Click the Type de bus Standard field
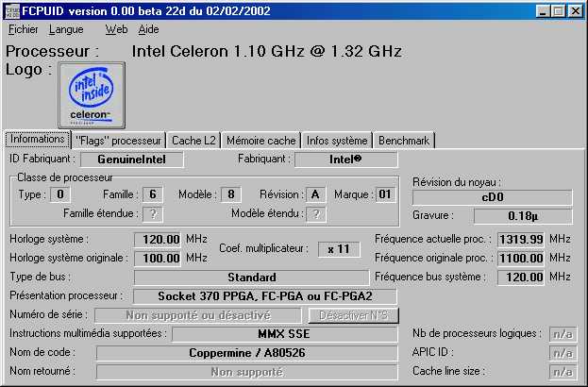This screenshot has height=387, width=588. pyautogui.click(x=252, y=278)
